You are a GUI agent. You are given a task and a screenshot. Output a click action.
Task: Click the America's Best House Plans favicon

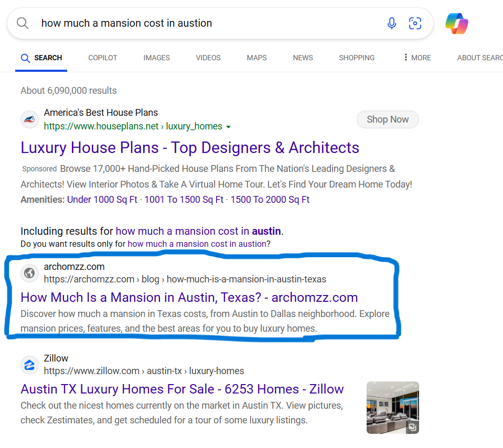coord(29,119)
